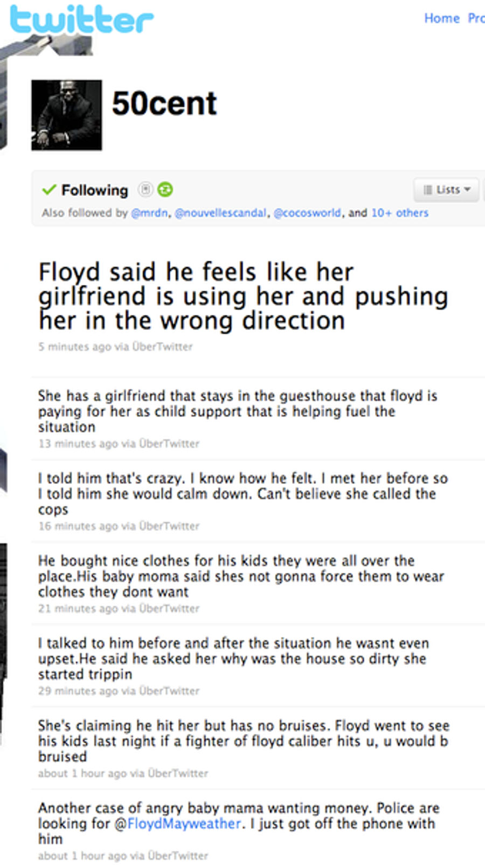Open the Lists dropdown
Screen dimensions: 485x868
[446, 190]
